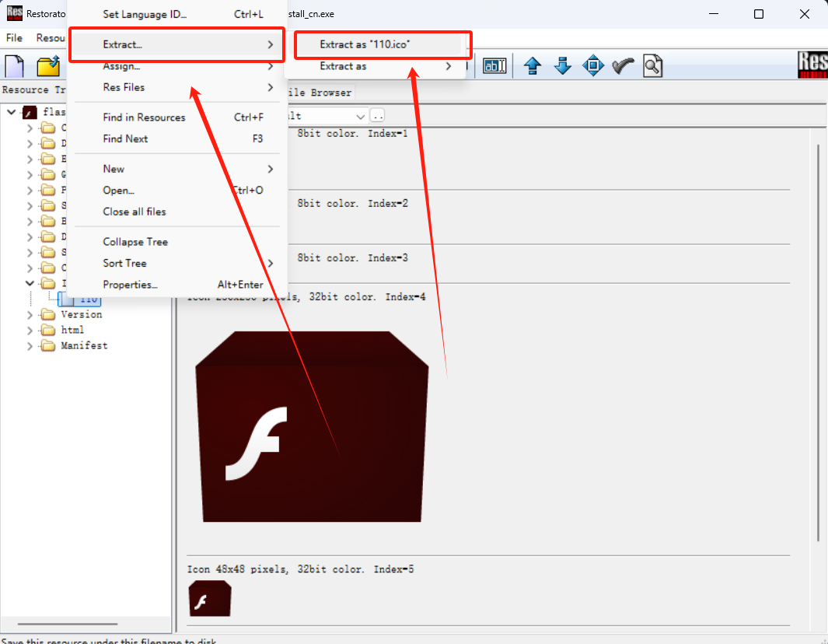Click the '8bit color. Index=2' text
828x644 pixels.
352,204
